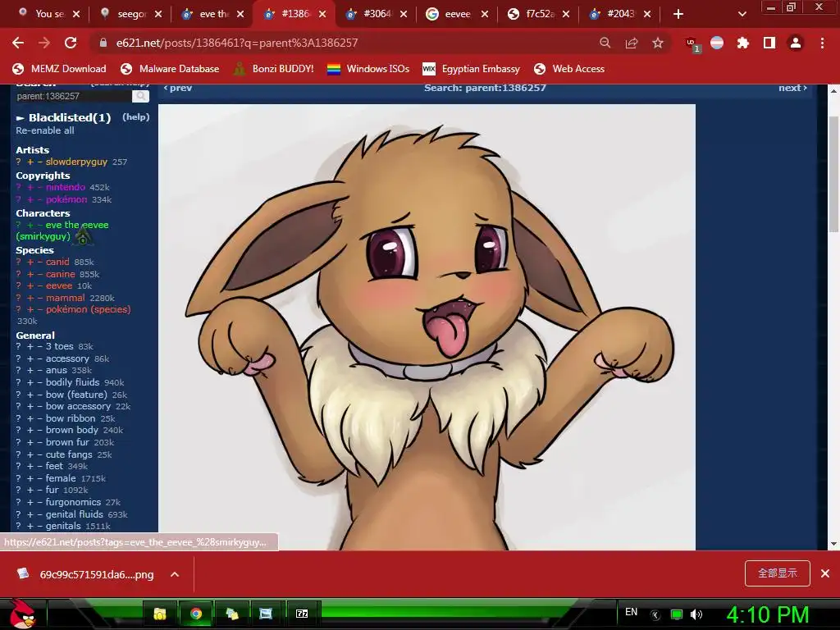Click the browser forward arrow

pyautogui.click(x=44, y=43)
